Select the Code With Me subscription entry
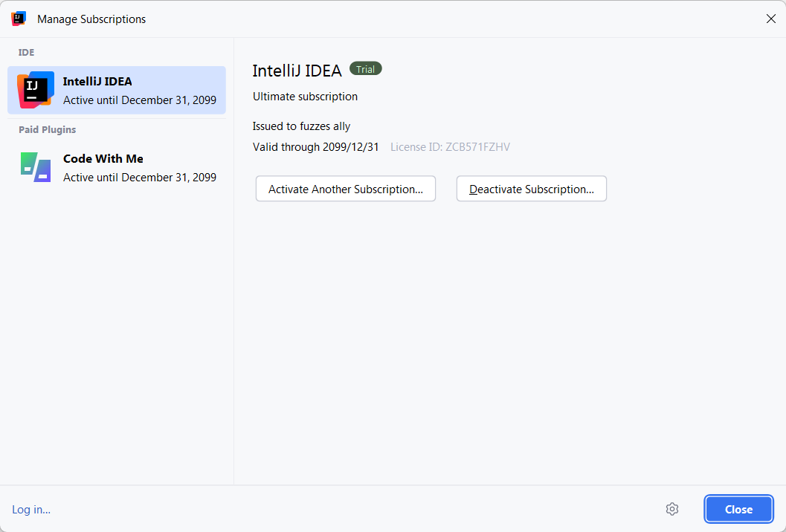 pos(139,168)
